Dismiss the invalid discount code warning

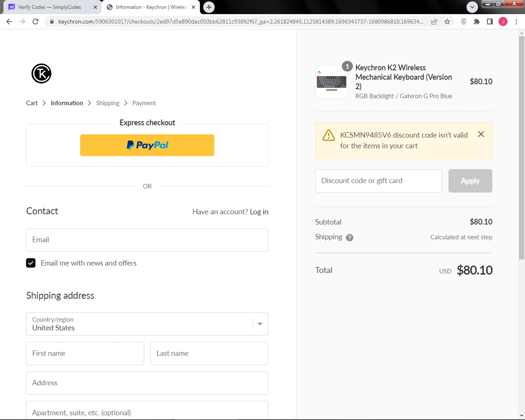click(481, 134)
